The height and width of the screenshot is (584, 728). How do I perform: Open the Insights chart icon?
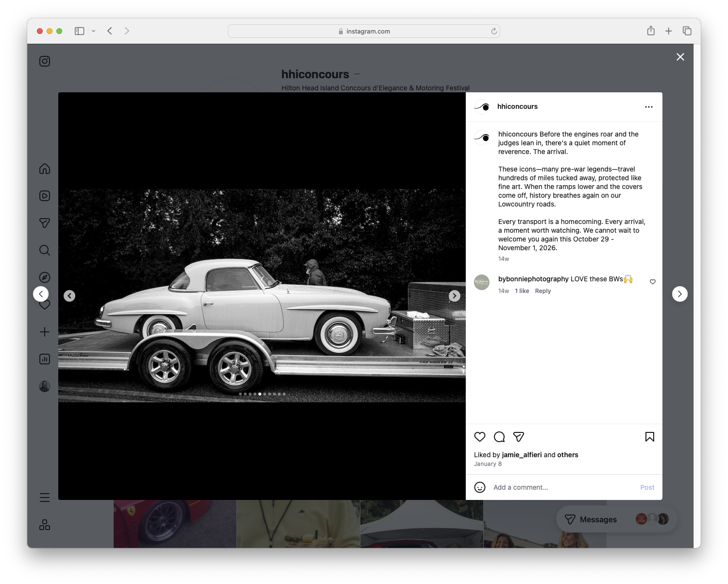(x=44, y=359)
